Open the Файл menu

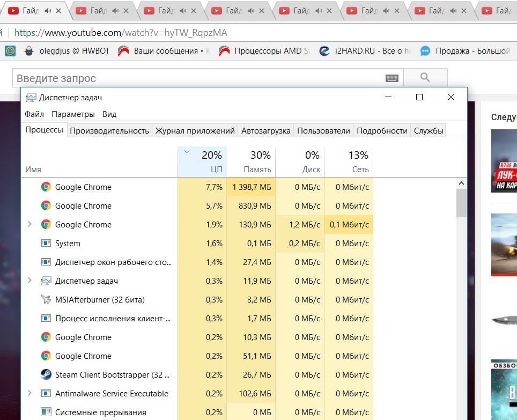pos(34,114)
